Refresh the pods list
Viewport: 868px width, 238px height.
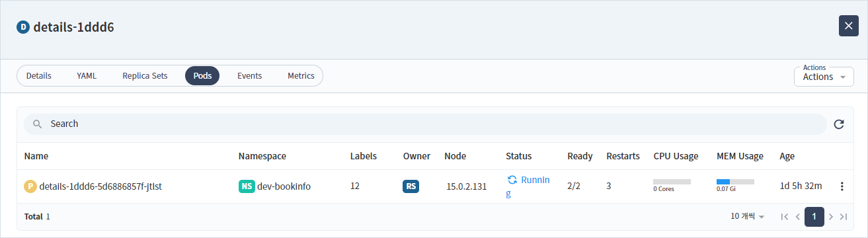(x=839, y=124)
